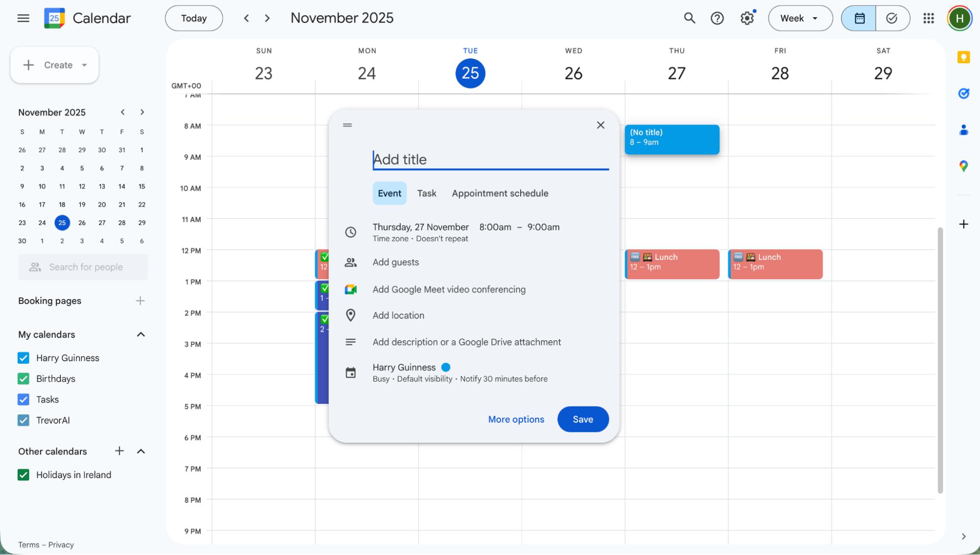Open Calendar settings gear

pos(747,18)
